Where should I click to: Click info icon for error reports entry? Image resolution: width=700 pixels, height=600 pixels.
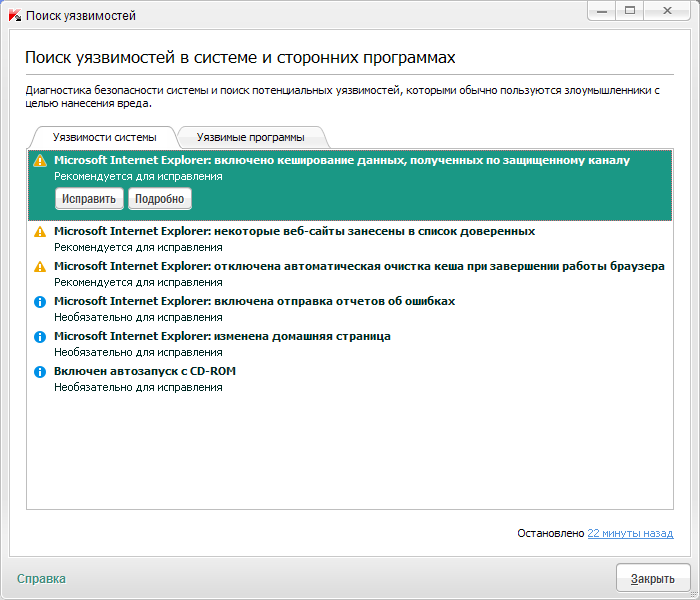(40, 302)
